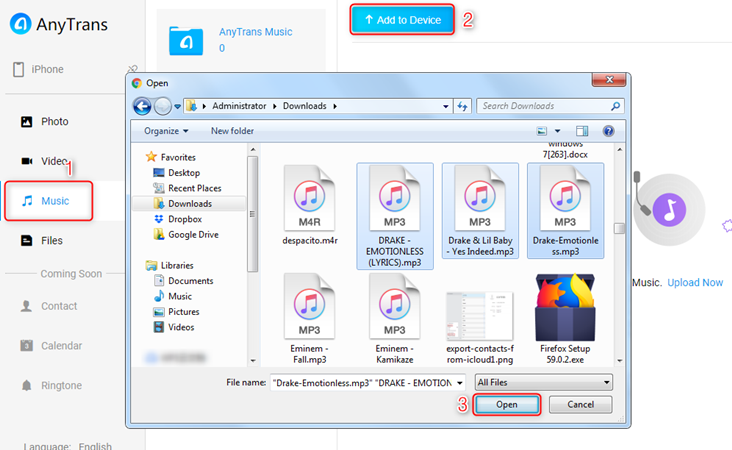Click the file list scrollbar thumb
This screenshot has width=732, height=450.
pyautogui.click(x=619, y=228)
